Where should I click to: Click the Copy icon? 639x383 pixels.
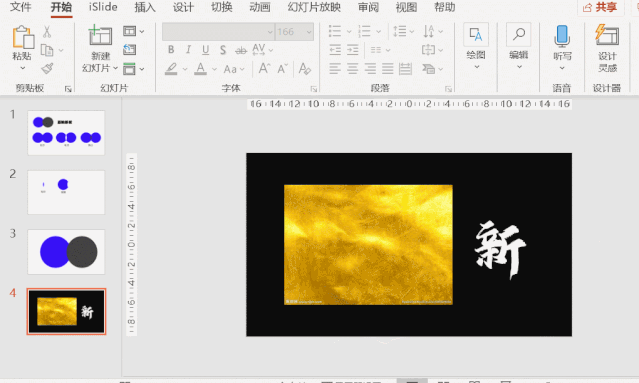click(x=47, y=50)
